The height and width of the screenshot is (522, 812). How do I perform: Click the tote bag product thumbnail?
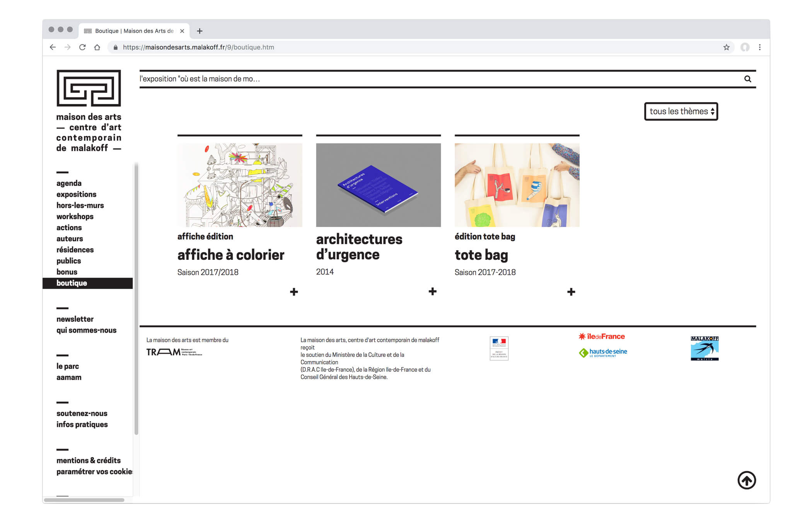(517, 185)
